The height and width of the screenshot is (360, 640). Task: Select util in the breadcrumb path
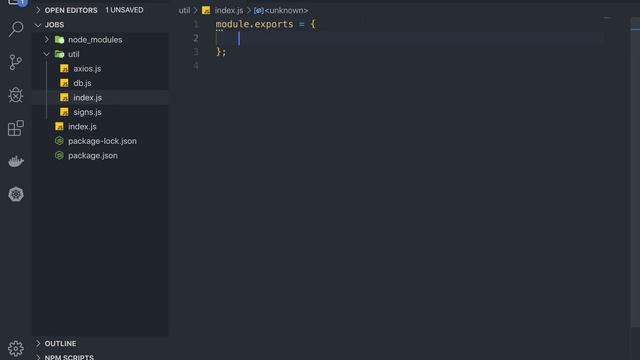tap(184, 10)
